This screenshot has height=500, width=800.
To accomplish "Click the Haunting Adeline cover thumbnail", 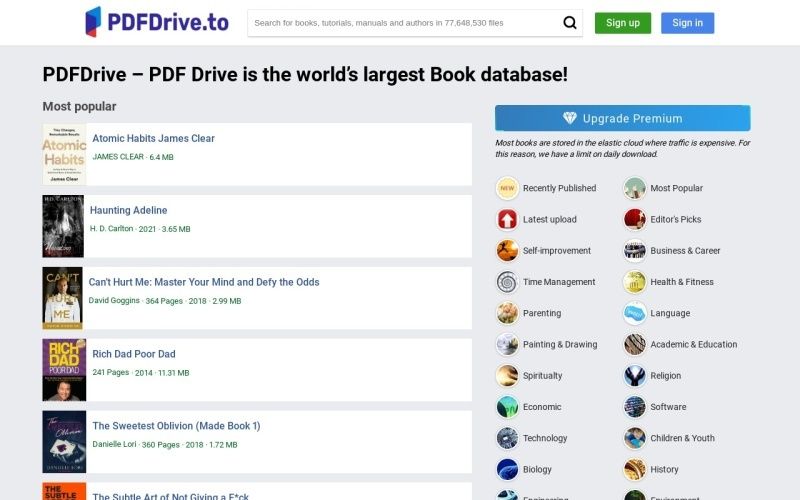I will (x=63, y=226).
